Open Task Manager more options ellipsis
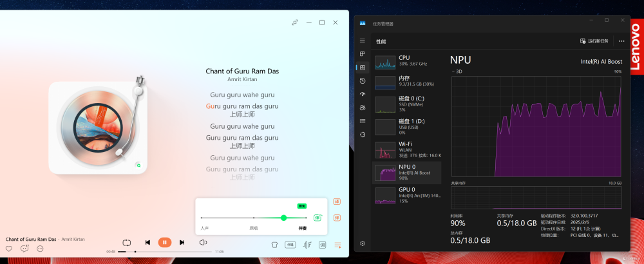This screenshot has width=644, height=264. [621, 41]
